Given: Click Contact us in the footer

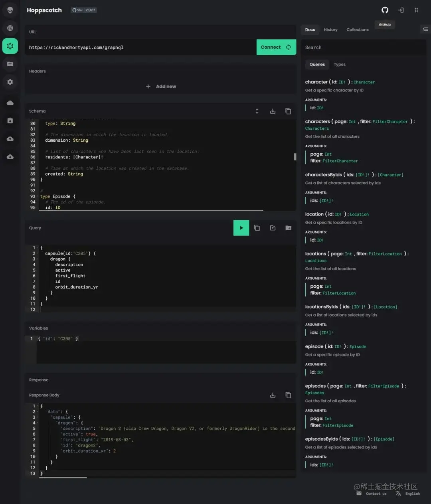Looking at the screenshot, I should pos(371,494).
